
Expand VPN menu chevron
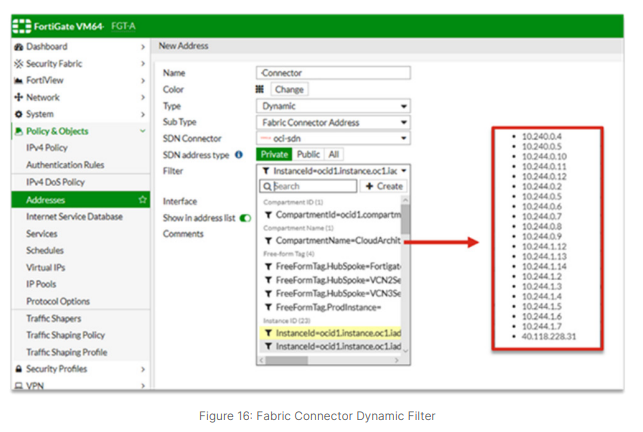click(143, 386)
